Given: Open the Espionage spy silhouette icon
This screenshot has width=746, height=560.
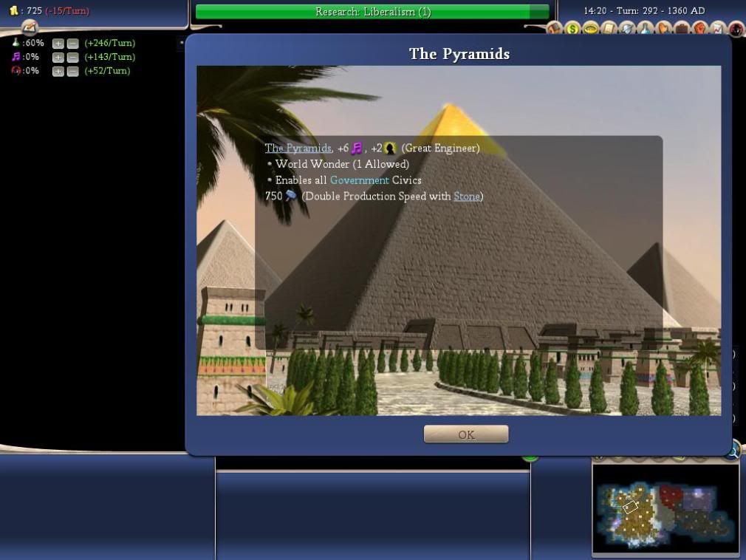Looking at the screenshot, I should [736, 29].
